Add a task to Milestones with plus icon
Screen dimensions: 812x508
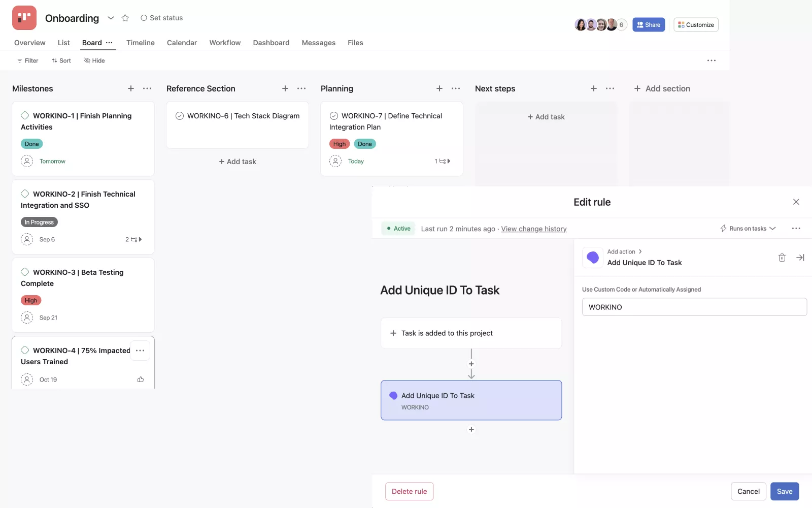point(131,88)
